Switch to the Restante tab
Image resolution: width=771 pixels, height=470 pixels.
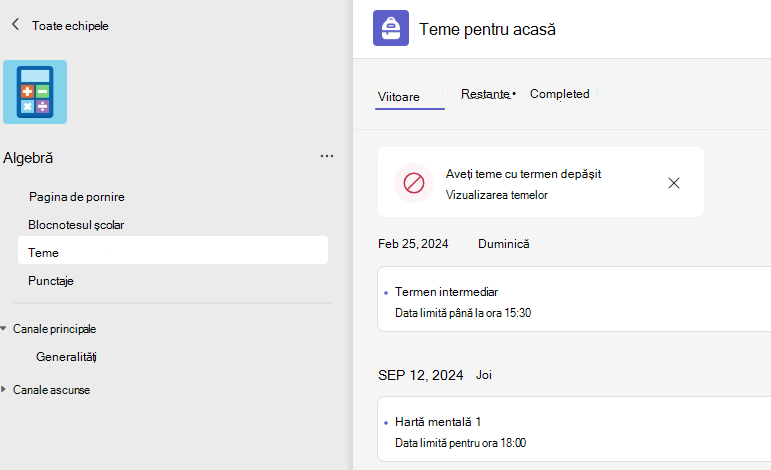point(488,94)
